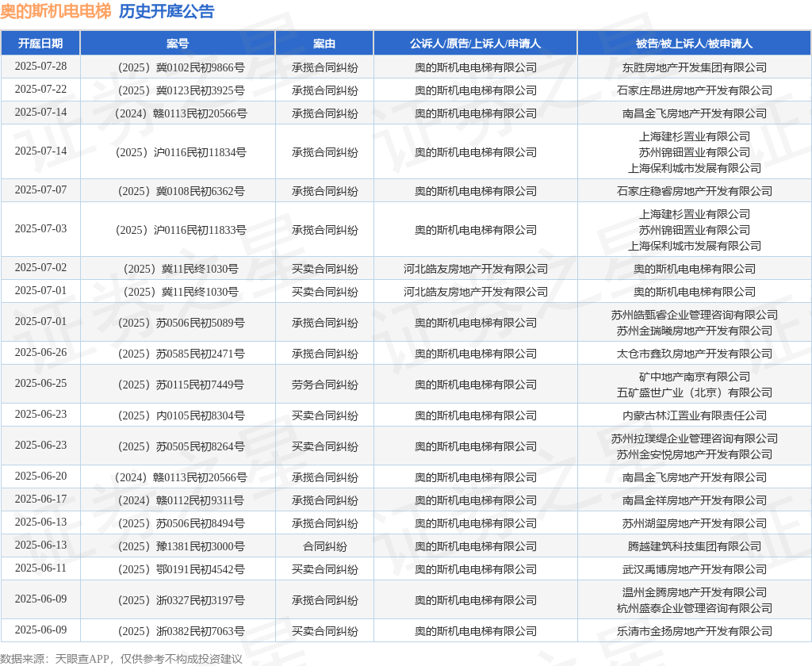This screenshot has height=666, width=812.
Task: Click defendant 苏州拉璞缇企业管理咨询有限公司
Action: (x=694, y=438)
